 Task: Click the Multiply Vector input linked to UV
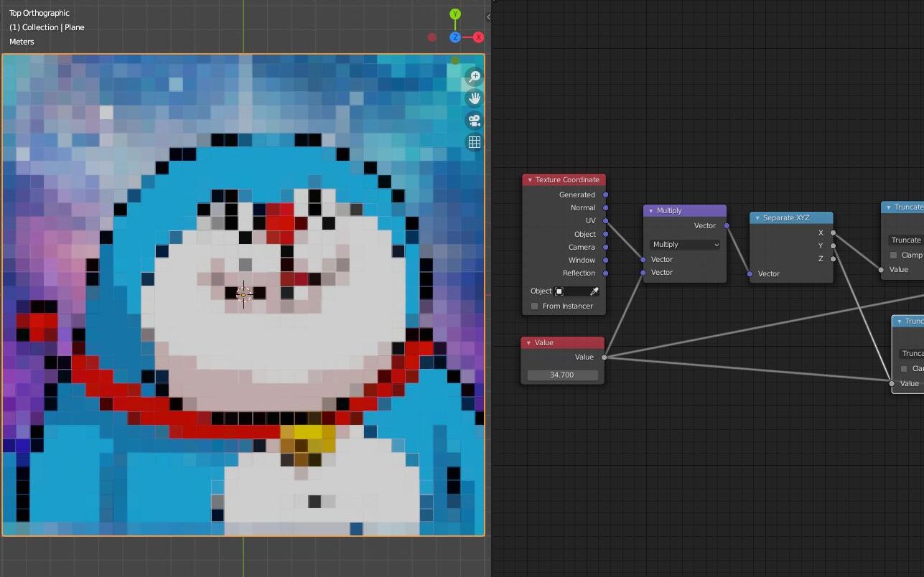tap(643, 259)
